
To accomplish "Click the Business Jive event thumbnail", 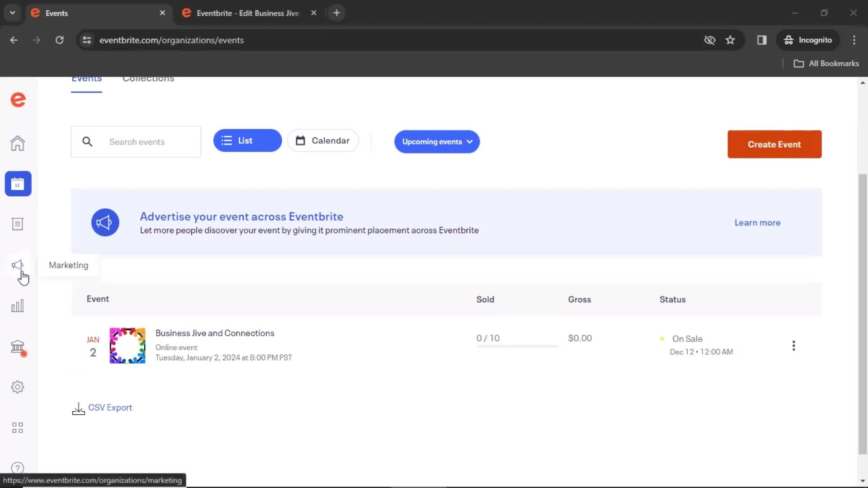I will [127, 346].
